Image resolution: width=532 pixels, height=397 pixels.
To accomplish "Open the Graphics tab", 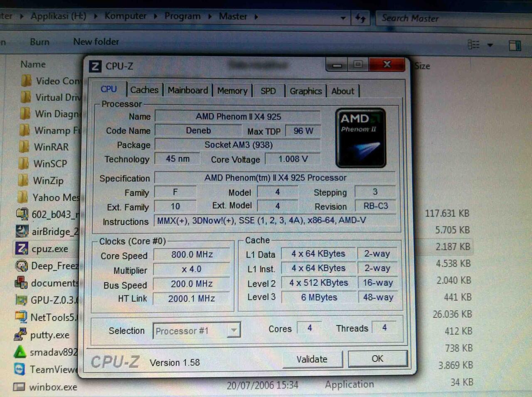I will [306, 91].
